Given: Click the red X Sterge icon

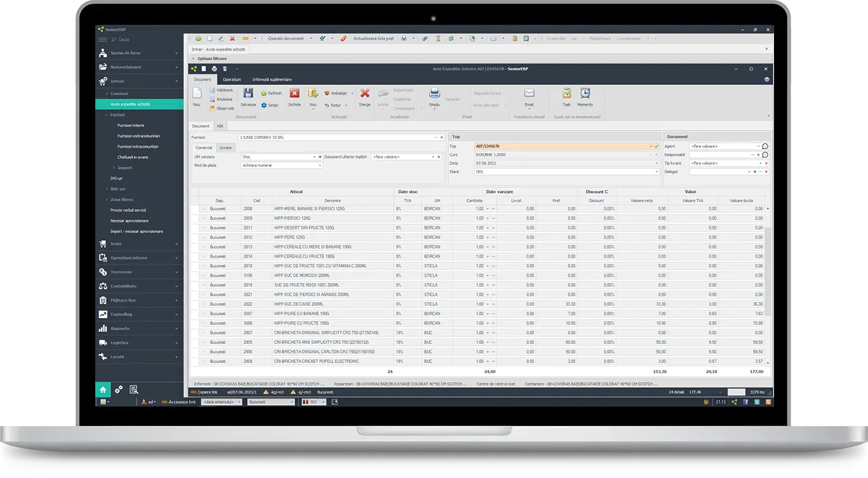Looking at the screenshot, I should [x=364, y=93].
